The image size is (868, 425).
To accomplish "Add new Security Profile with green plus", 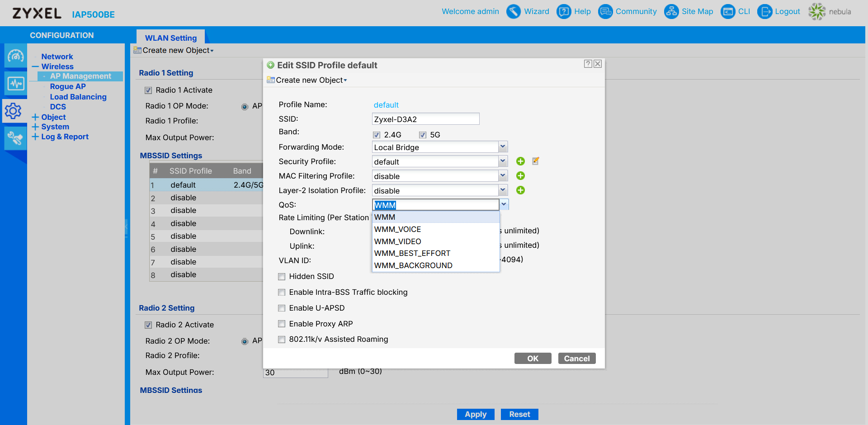I will click(x=520, y=161).
